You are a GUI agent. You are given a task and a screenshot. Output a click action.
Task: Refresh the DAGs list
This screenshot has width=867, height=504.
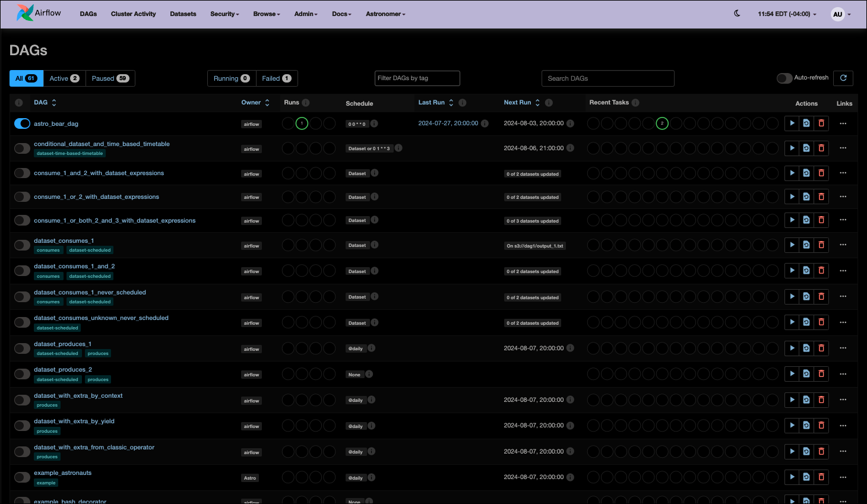click(x=843, y=78)
